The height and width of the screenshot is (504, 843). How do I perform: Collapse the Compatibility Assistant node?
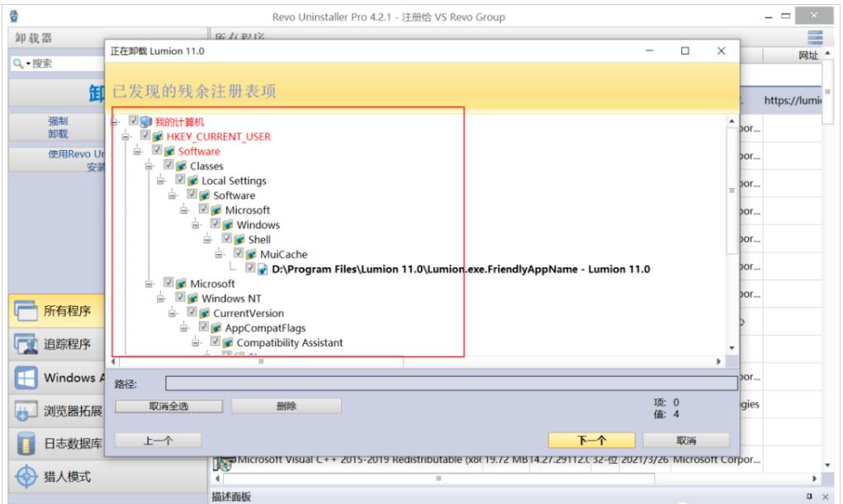pyautogui.click(x=197, y=343)
